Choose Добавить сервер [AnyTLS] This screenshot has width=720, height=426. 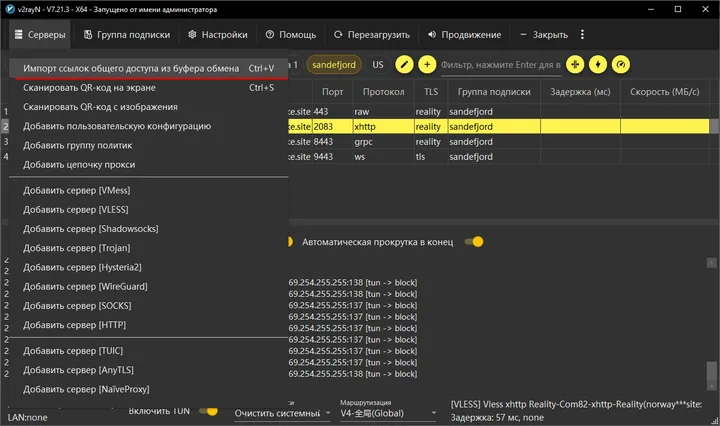(149, 370)
